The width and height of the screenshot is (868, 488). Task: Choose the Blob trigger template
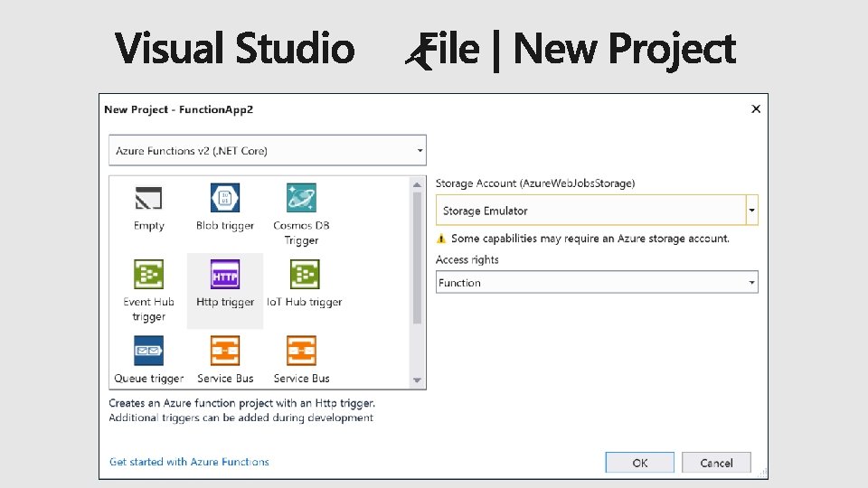pos(225,207)
